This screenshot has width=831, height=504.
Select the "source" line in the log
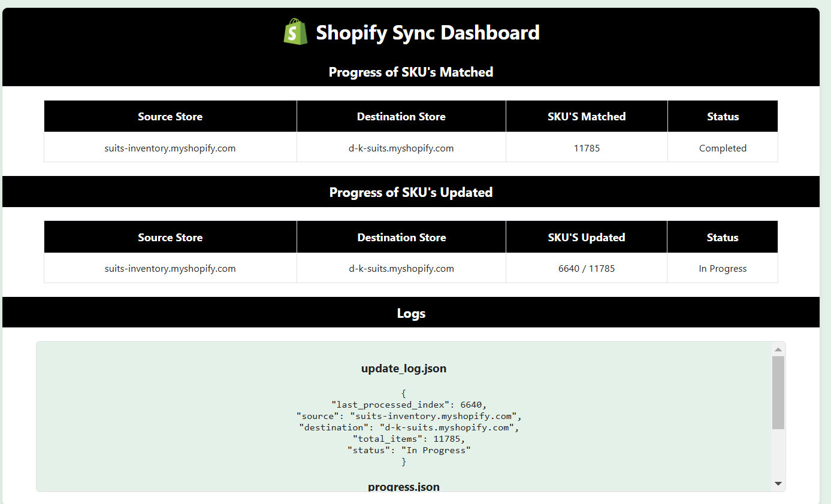tap(409, 416)
